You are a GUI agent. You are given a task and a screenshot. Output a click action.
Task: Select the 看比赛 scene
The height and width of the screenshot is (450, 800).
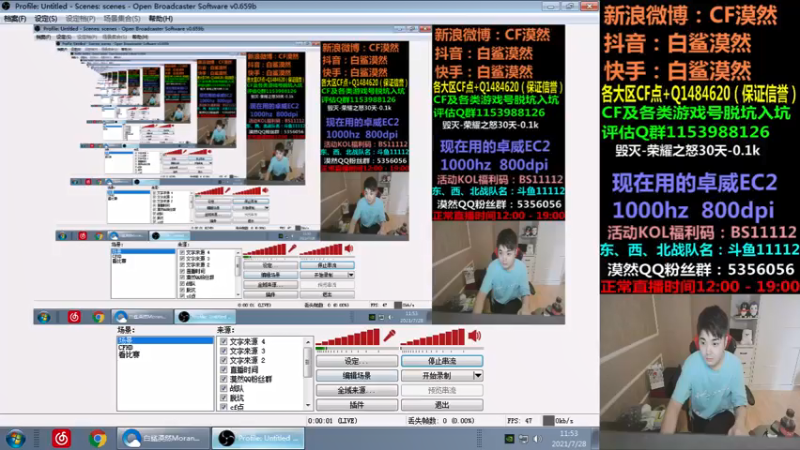tap(129, 355)
